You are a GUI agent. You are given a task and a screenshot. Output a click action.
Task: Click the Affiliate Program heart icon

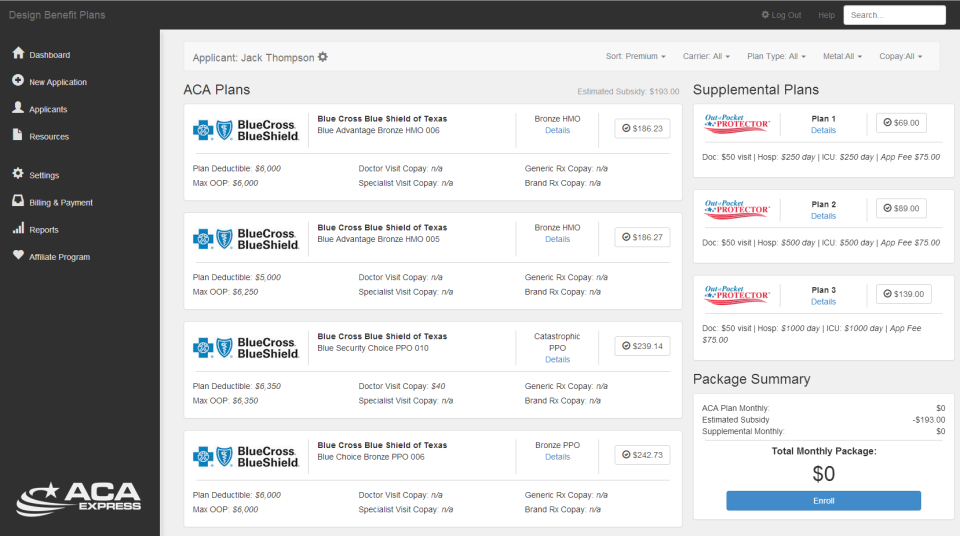pos(18,256)
